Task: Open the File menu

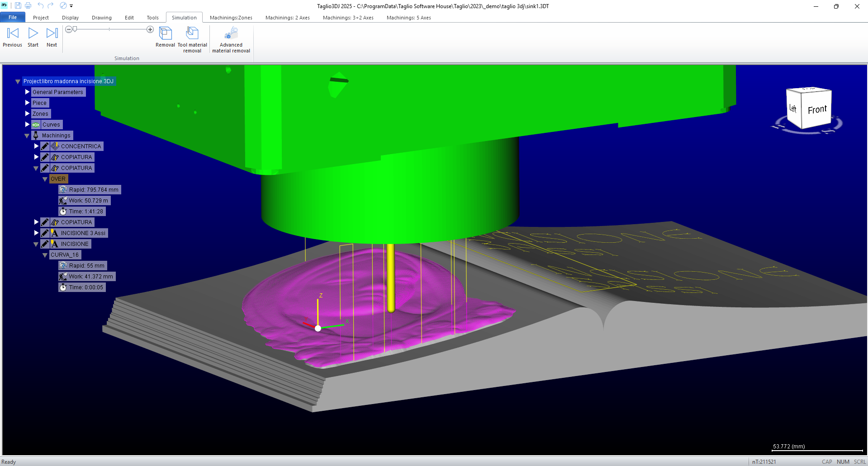Action: pos(13,17)
